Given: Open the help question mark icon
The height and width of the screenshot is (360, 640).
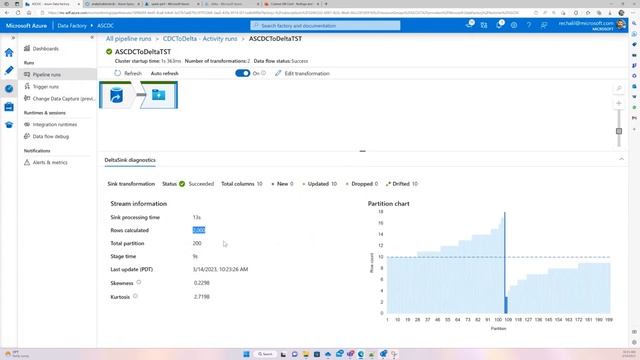Looking at the screenshot, I should click(529, 25).
